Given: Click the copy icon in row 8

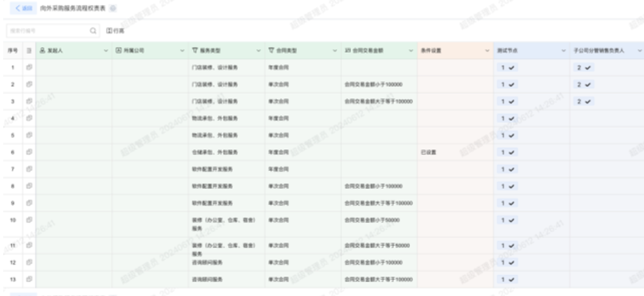Looking at the screenshot, I should [30, 186].
